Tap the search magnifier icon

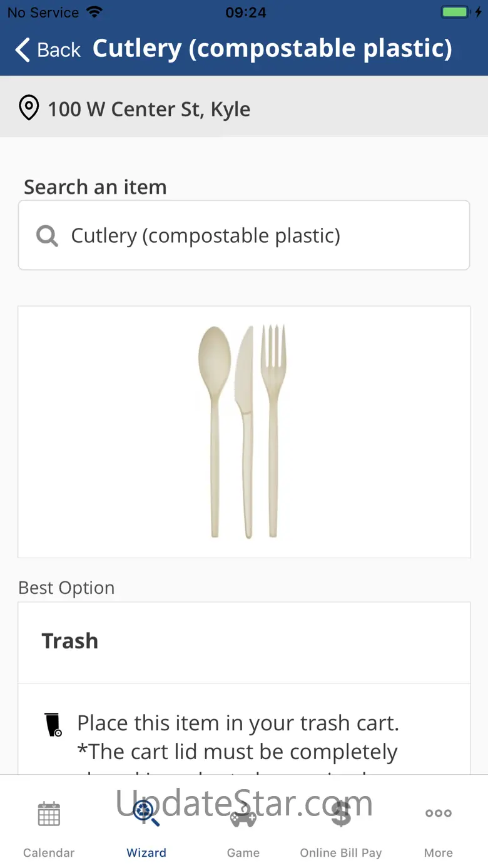click(x=47, y=236)
